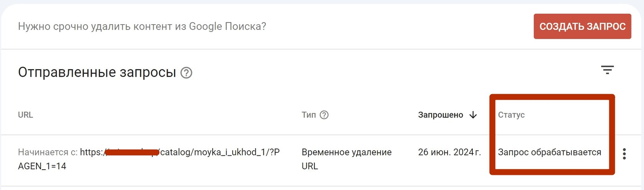
Task: Click the date 26 июн. 2024 г.
Action: (x=449, y=152)
